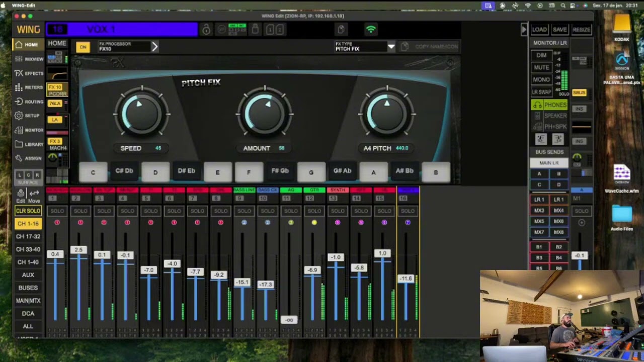
Task: Open the Monitor page in sidebar
Action: (x=28, y=130)
